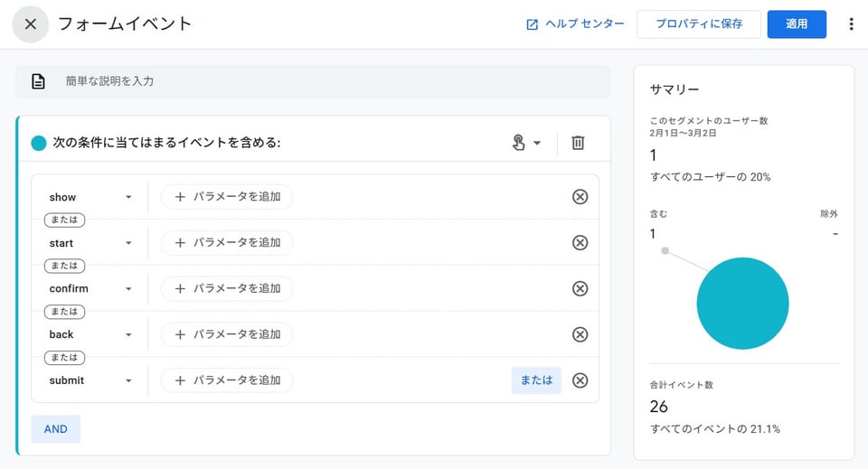Remove the submit event condition
The image size is (868, 469).
580,380
